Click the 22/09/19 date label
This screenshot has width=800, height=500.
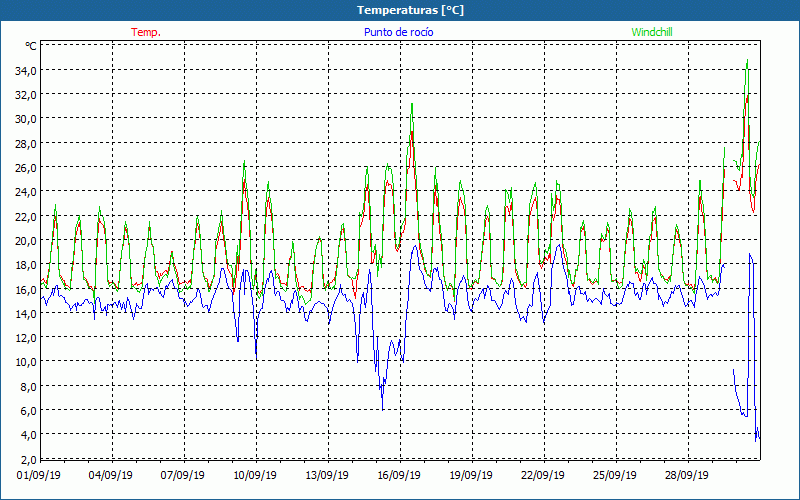[x=543, y=475]
